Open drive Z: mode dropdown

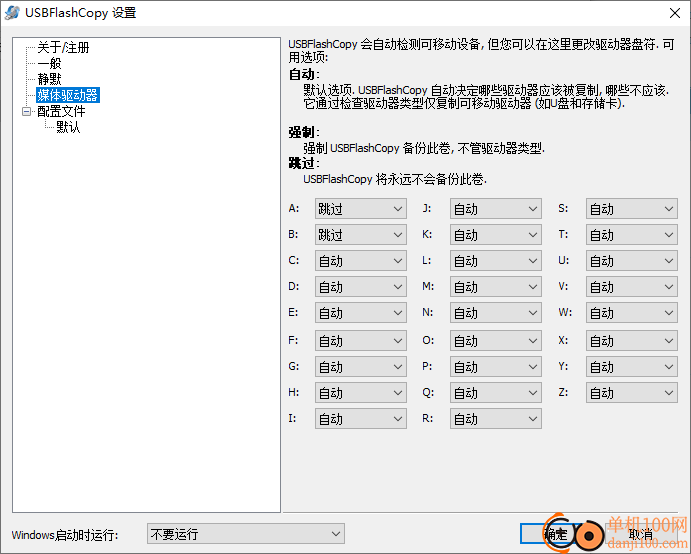[632, 392]
